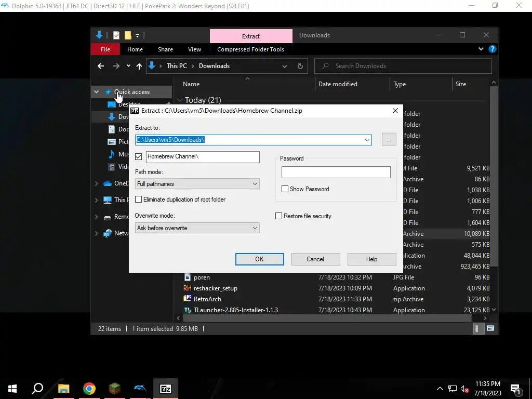Screen dimensions: 532x399
Task: Click the Pictures icon in sidebar
Action: tap(111, 142)
